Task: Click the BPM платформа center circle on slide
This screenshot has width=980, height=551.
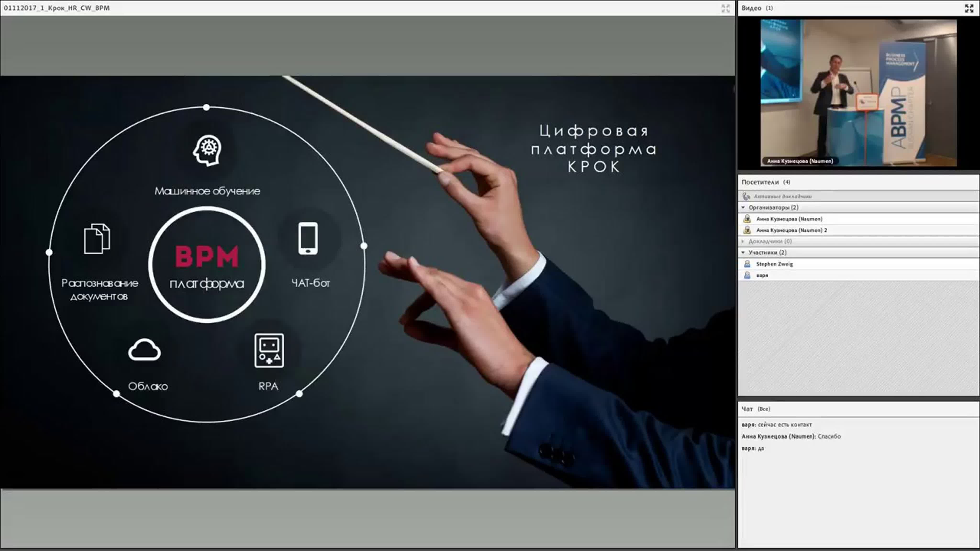Action: (207, 265)
